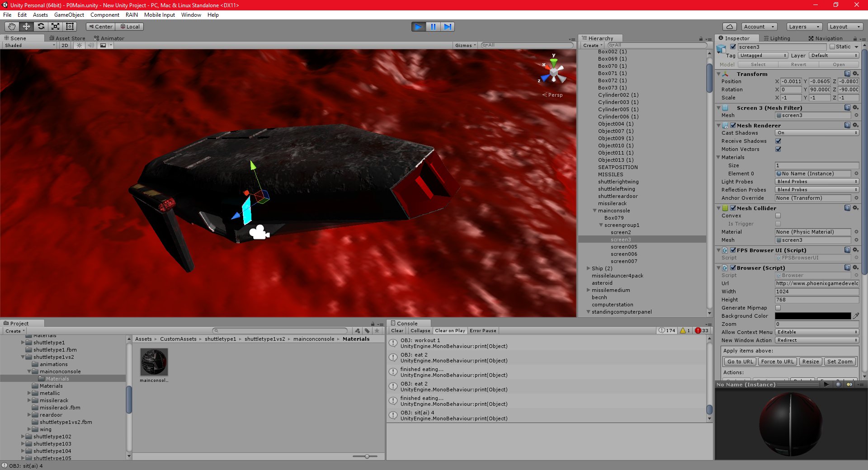The height and width of the screenshot is (470, 868).
Task: Toggle 2D scene view mode
Action: (65, 45)
